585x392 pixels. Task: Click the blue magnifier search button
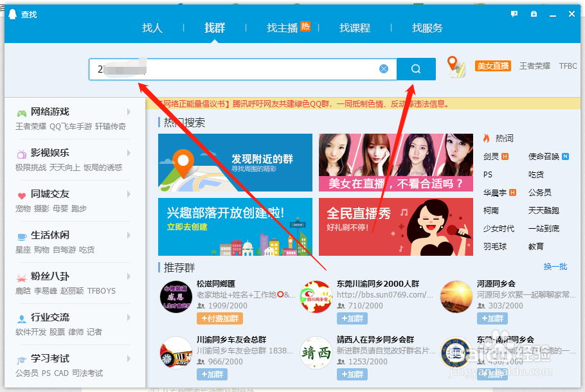click(416, 69)
